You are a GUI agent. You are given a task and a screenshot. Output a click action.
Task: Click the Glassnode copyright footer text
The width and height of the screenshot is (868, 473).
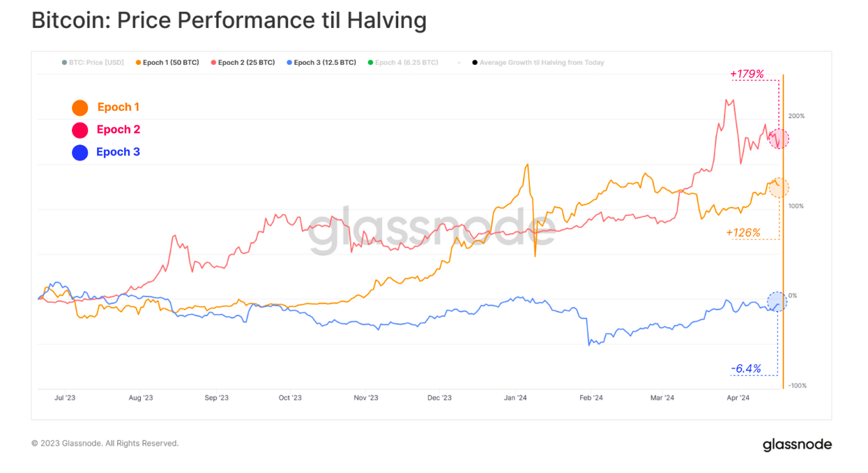click(105, 443)
